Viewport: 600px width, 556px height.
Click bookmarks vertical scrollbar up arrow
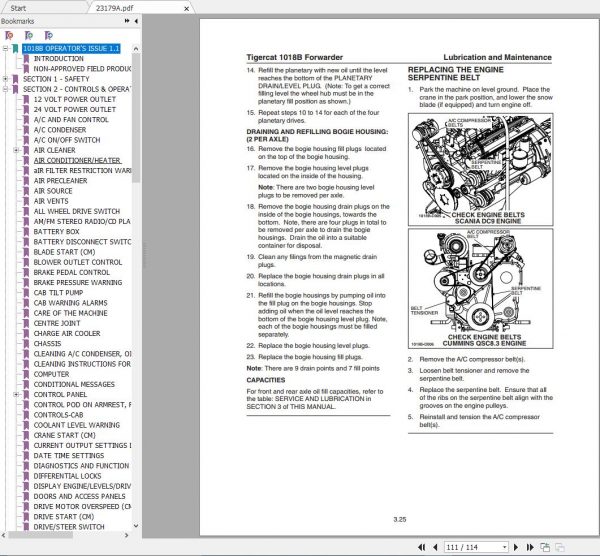(x=136, y=49)
